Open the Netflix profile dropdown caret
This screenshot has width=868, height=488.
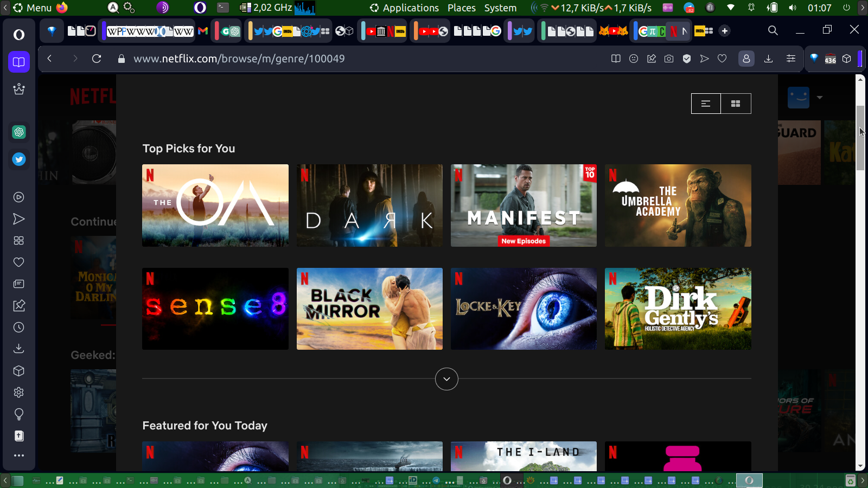click(820, 98)
